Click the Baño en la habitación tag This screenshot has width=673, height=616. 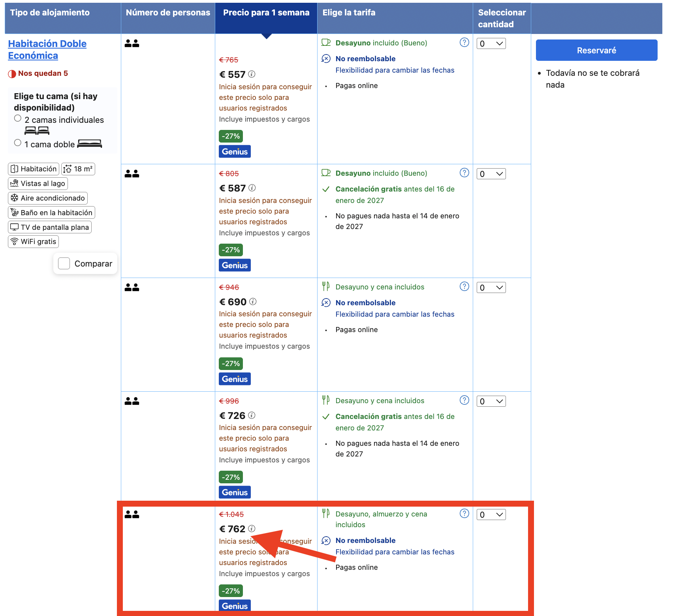coord(51,212)
